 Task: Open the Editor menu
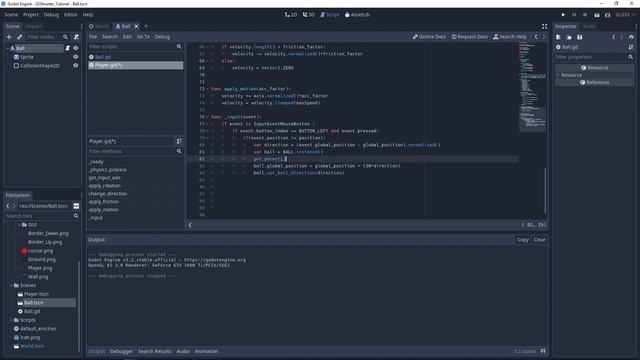71,15
